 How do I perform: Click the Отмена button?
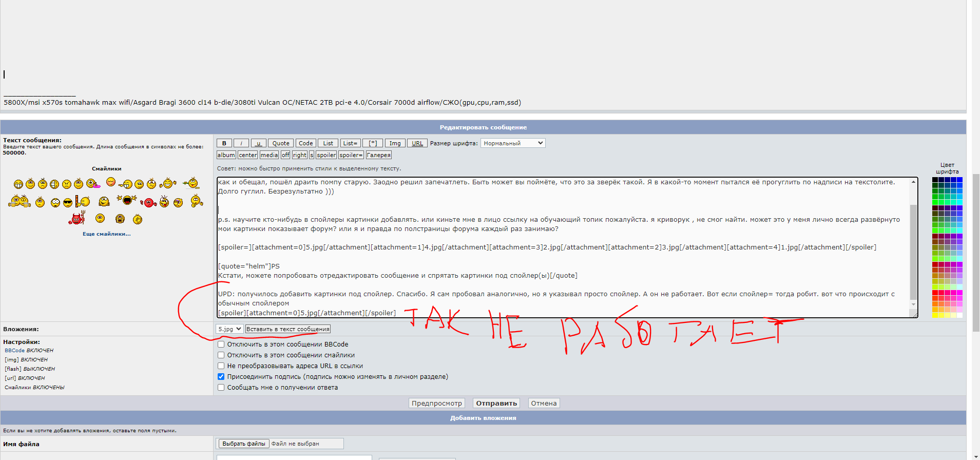tap(544, 404)
